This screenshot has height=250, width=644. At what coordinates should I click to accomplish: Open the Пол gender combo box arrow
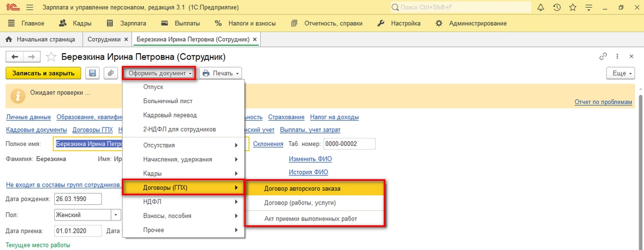point(116,215)
